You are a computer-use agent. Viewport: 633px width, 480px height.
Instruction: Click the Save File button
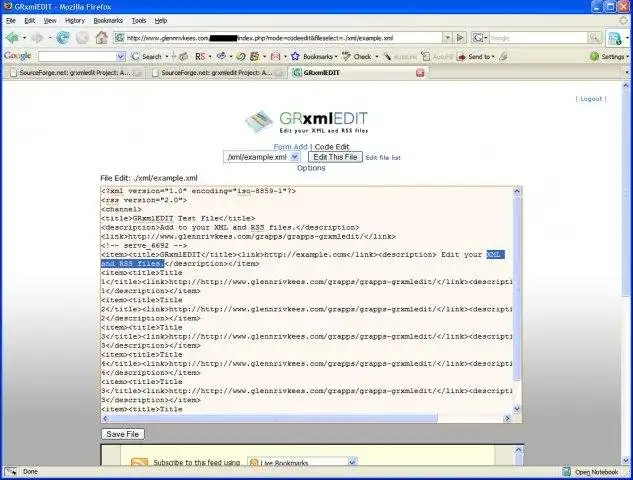coord(123,434)
